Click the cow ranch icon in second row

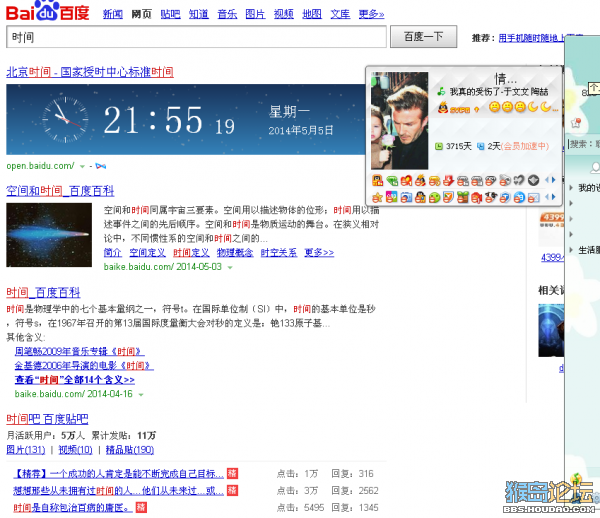(491, 197)
